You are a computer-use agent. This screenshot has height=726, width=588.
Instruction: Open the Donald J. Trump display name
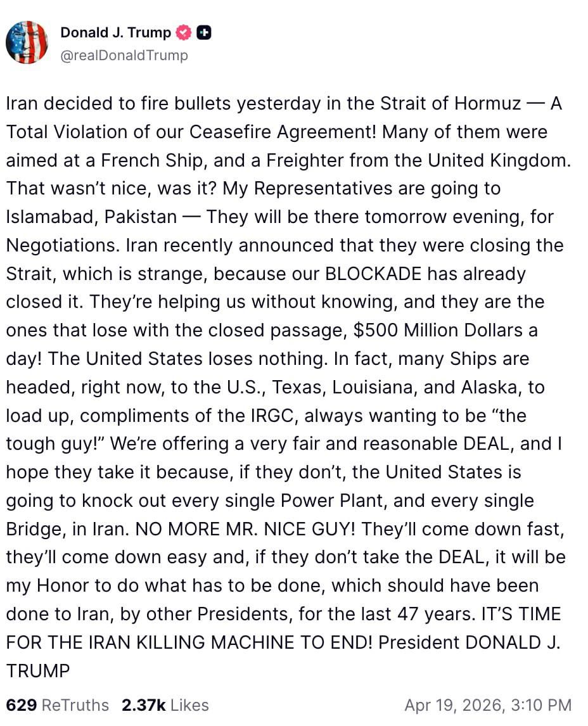click(115, 32)
